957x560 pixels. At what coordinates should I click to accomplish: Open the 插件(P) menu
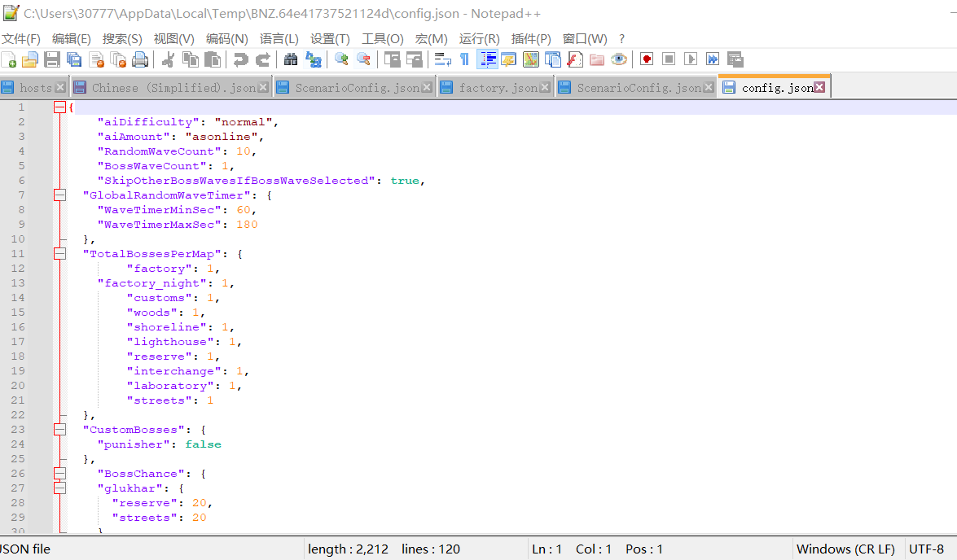pos(531,38)
